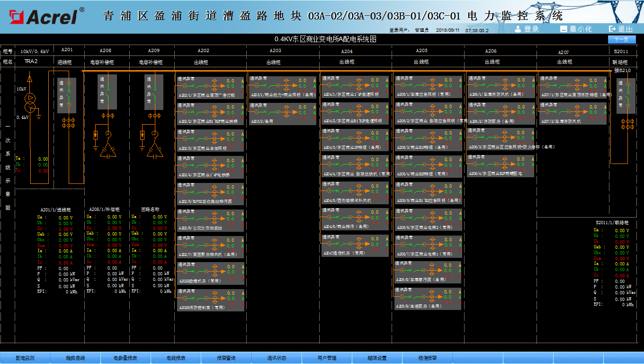The height and width of the screenshot is (364, 644).
Task: Select the A205/3 feeder label text
Action: (423, 148)
